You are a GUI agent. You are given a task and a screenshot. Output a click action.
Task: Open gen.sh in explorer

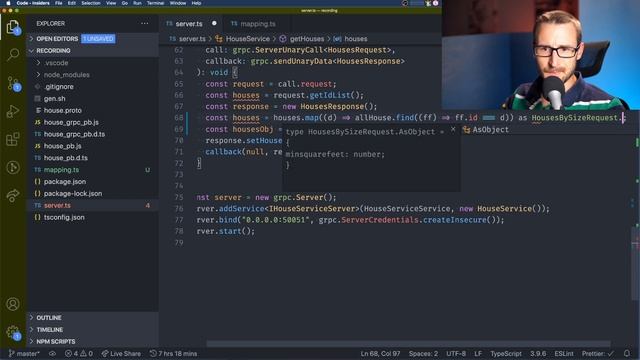click(x=54, y=98)
